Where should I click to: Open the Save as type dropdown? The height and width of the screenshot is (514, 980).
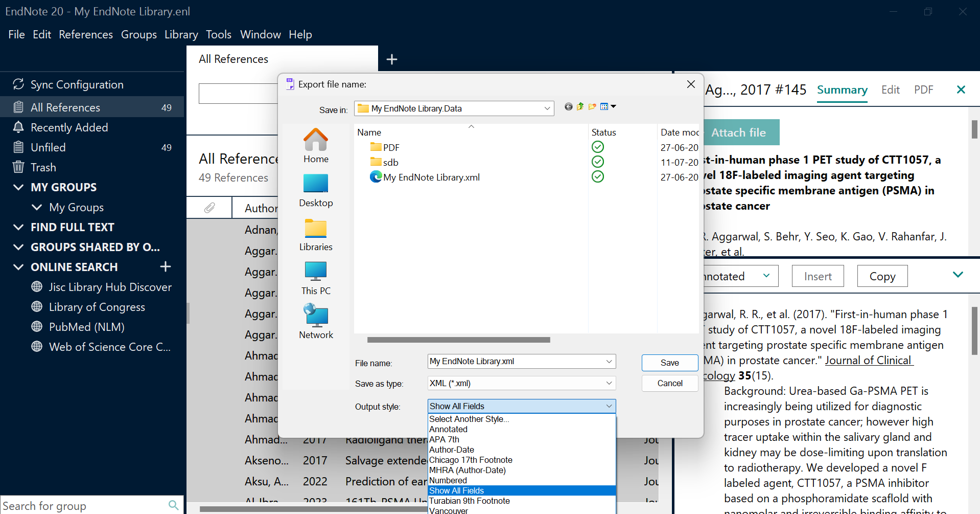coord(609,383)
